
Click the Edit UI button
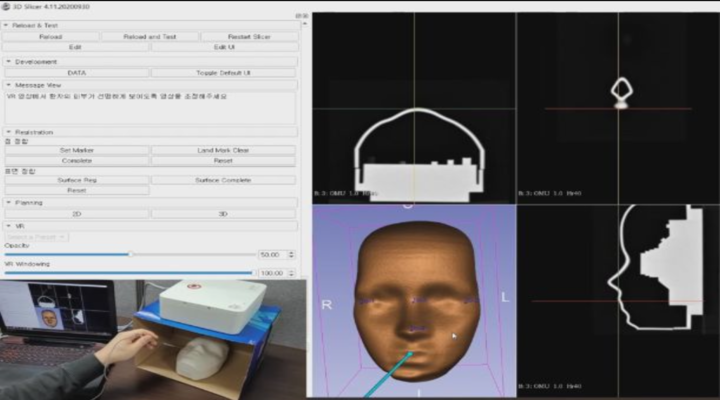click(x=224, y=47)
